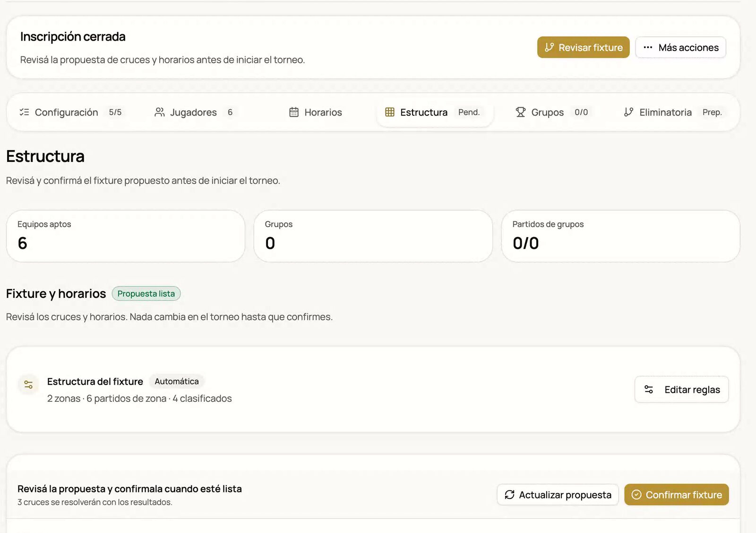Click the Fixture y horarios heading
756x533 pixels.
tap(56, 294)
